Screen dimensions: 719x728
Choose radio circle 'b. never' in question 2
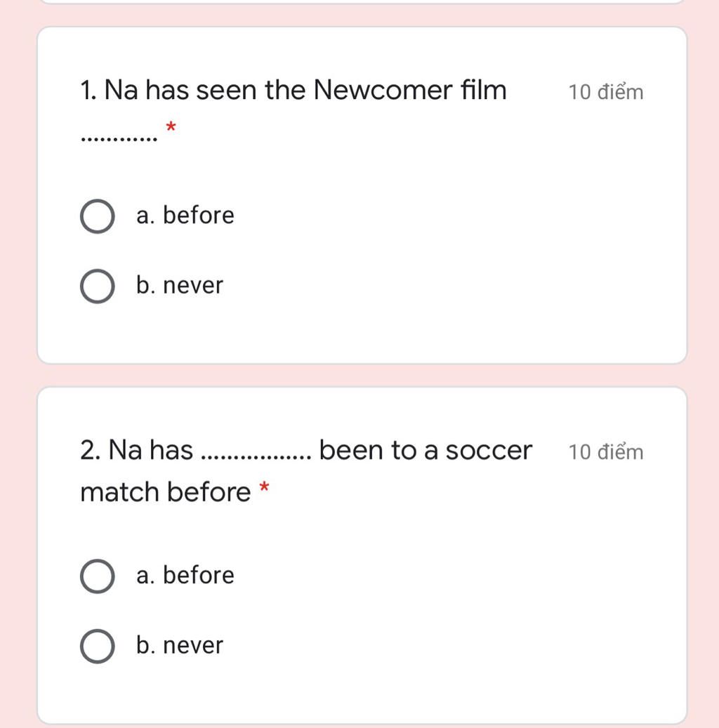click(x=98, y=647)
